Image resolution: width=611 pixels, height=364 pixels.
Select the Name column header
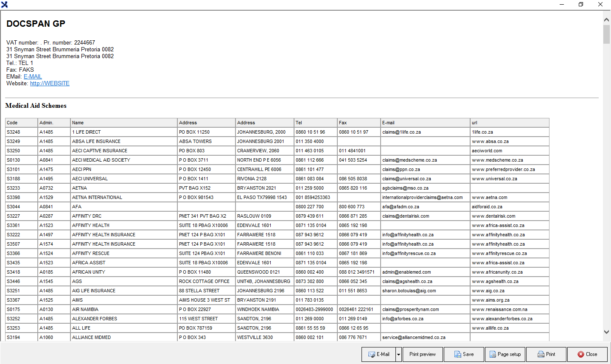pyautogui.click(x=123, y=123)
